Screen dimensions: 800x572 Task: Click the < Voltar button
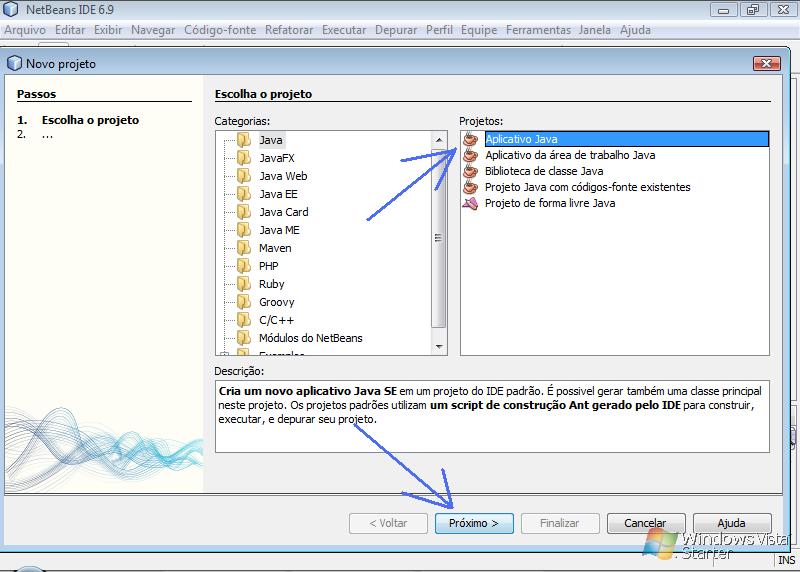(388, 524)
